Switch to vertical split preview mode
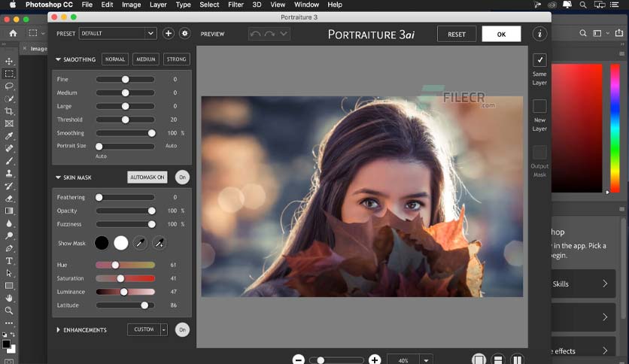The height and width of the screenshot is (364, 629). click(517, 359)
